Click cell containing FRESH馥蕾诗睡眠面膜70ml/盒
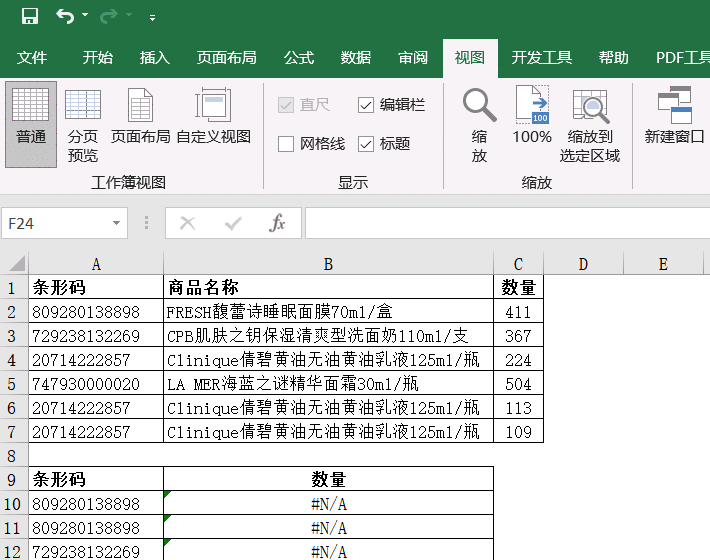710x560 pixels. pyautogui.click(x=328, y=311)
